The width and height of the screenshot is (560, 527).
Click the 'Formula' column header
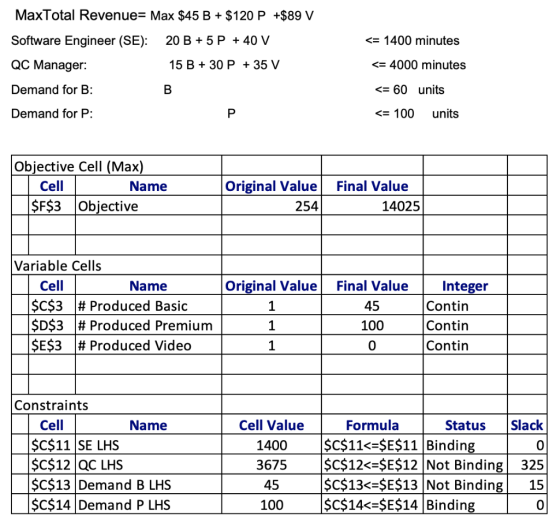coord(372,425)
